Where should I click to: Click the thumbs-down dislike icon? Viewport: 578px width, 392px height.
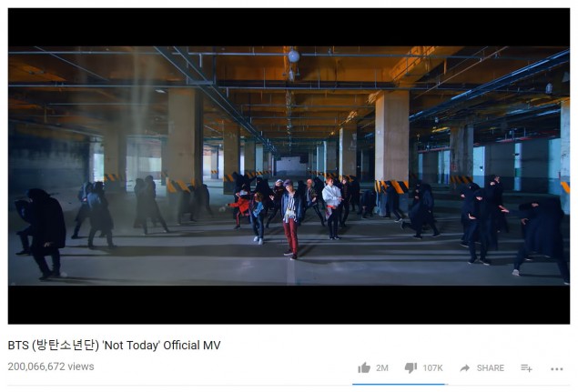point(411,367)
